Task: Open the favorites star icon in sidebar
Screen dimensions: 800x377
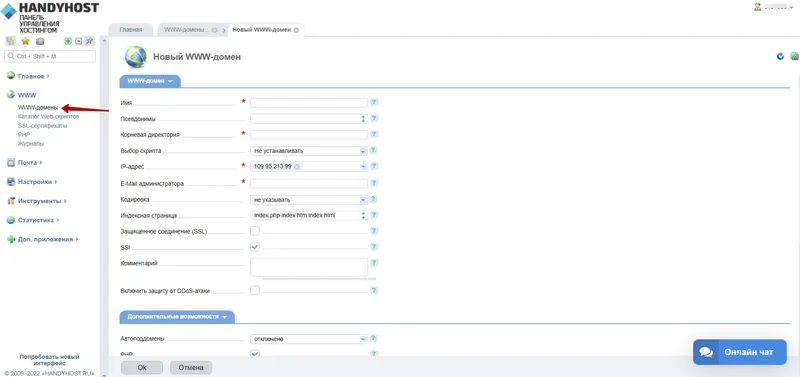Action: (25, 41)
